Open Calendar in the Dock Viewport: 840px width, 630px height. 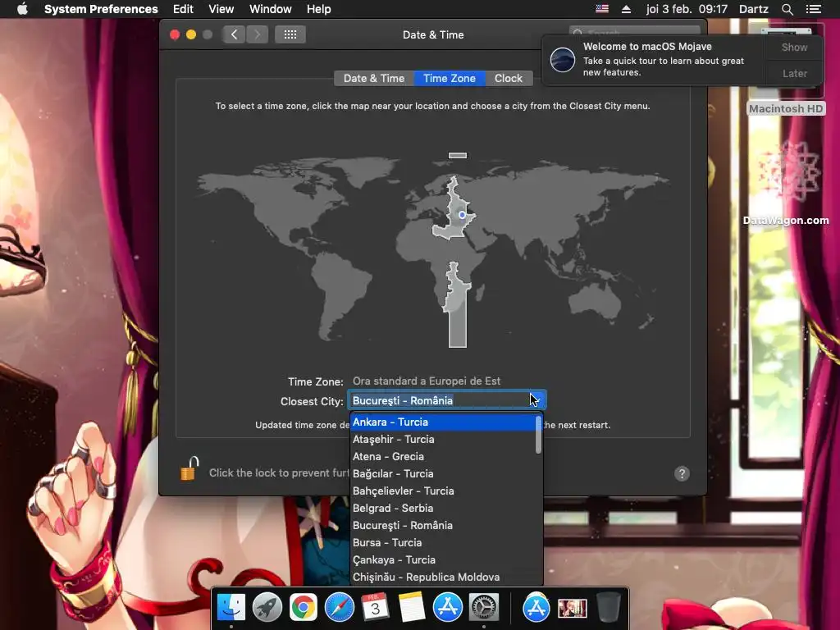coord(375,608)
